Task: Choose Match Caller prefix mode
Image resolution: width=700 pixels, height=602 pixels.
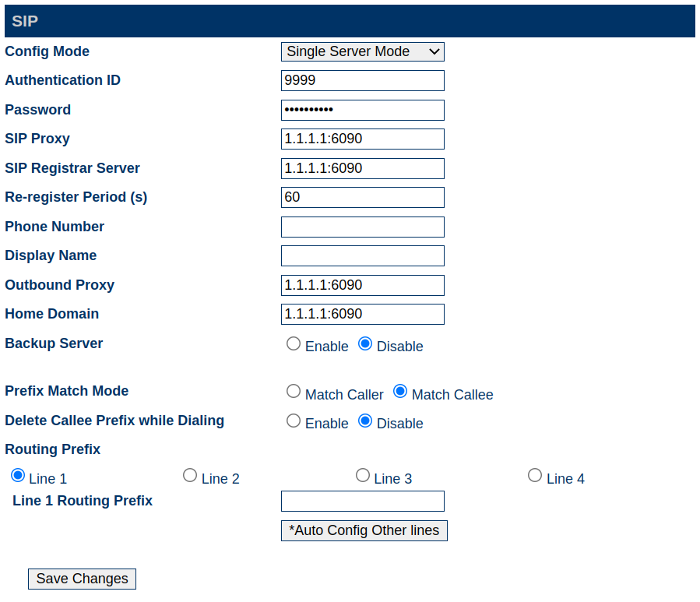Action: (294, 391)
